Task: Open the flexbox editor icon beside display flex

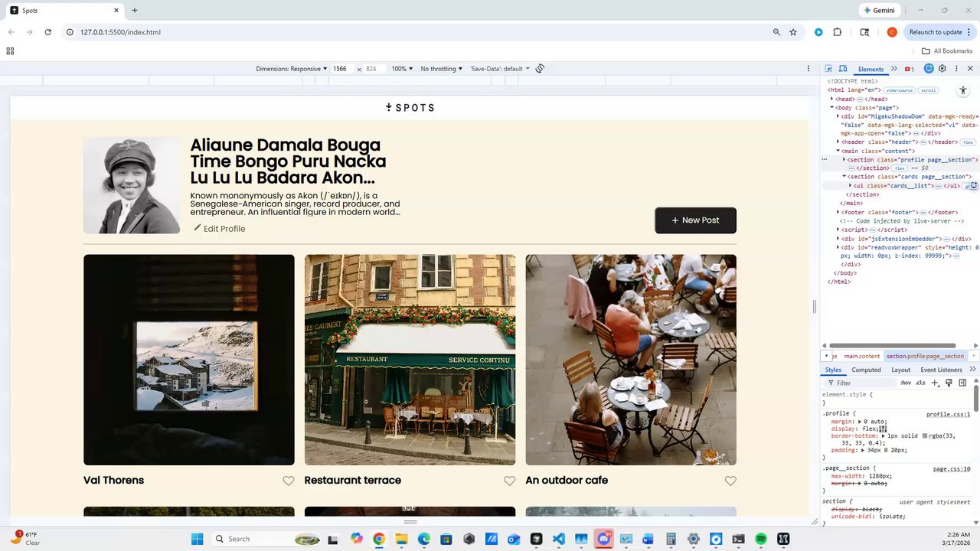Action: [883, 429]
